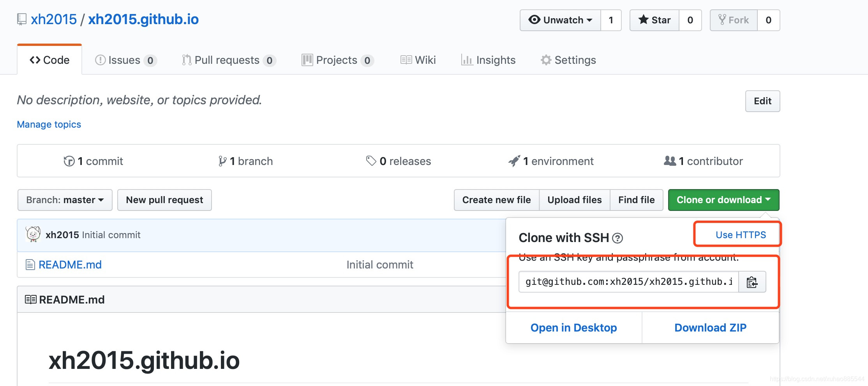Screen dimensions: 868x386
Task: Click the xh2015 commit author name
Action: coord(62,235)
